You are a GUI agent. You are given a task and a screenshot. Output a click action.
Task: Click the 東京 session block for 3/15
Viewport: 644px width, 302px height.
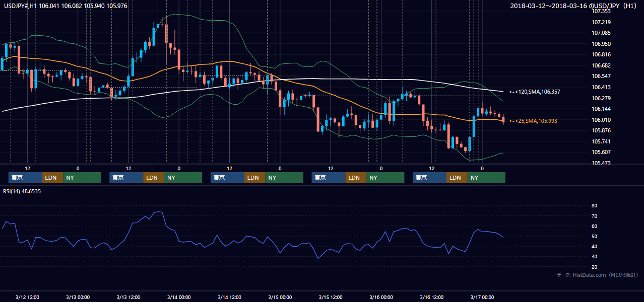(329, 178)
